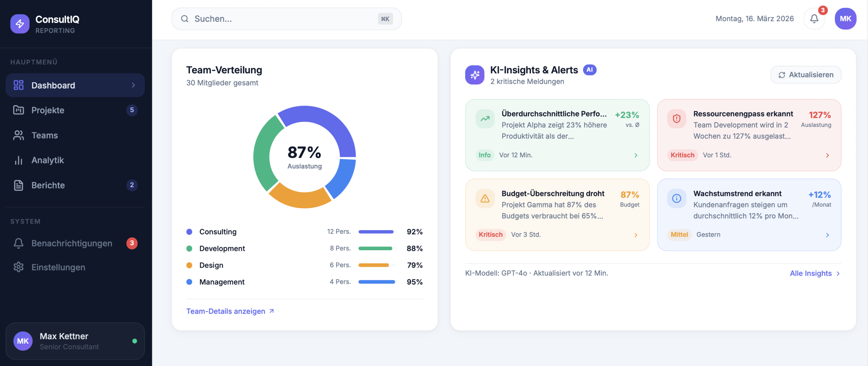Screen dimensions: 868x366
Task: Open the Dashboard icon in sidebar
Action: [x=18, y=85]
